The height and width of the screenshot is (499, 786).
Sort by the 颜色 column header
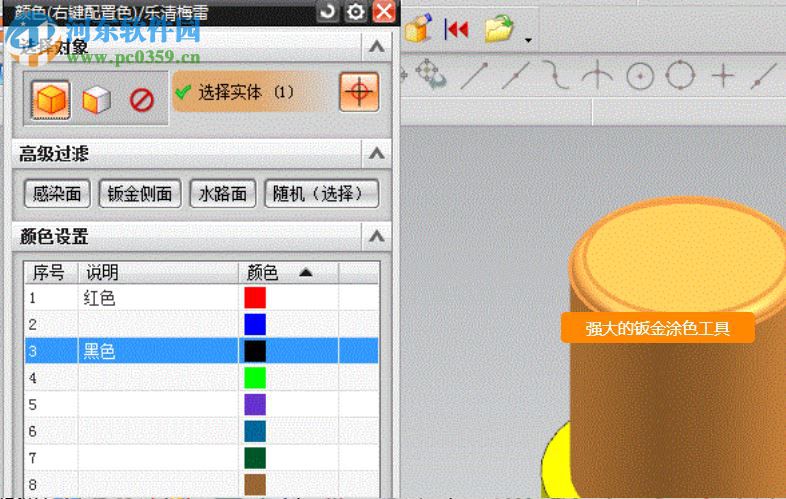(x=288, y=273)
